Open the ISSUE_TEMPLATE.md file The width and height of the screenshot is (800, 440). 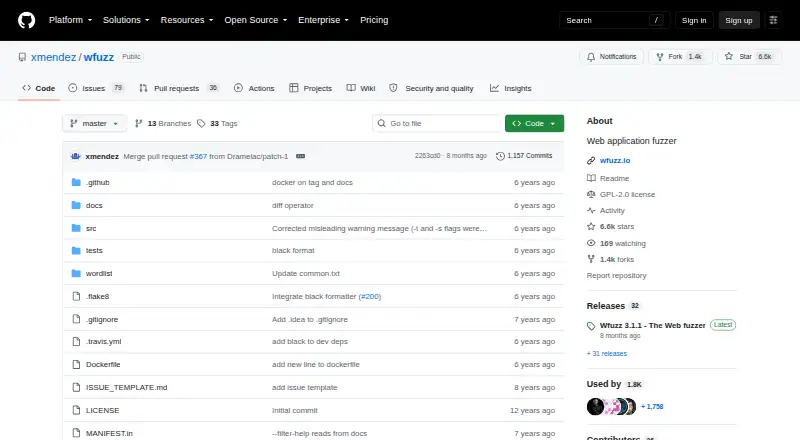127,387
